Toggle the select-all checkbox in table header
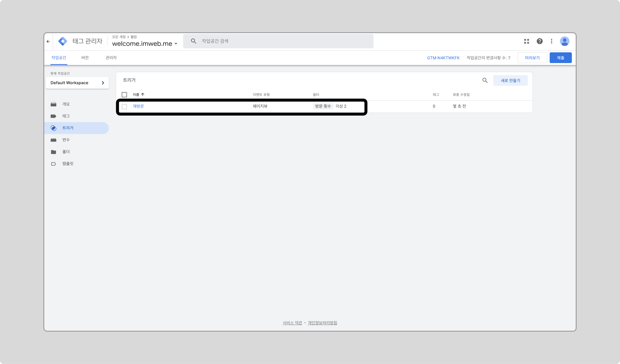 (124, 95)
